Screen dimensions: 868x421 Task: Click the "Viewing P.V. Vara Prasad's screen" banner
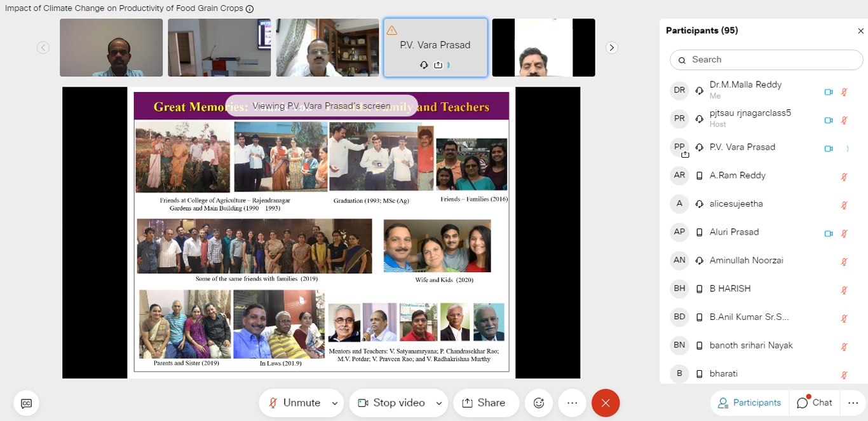(322, 106)
